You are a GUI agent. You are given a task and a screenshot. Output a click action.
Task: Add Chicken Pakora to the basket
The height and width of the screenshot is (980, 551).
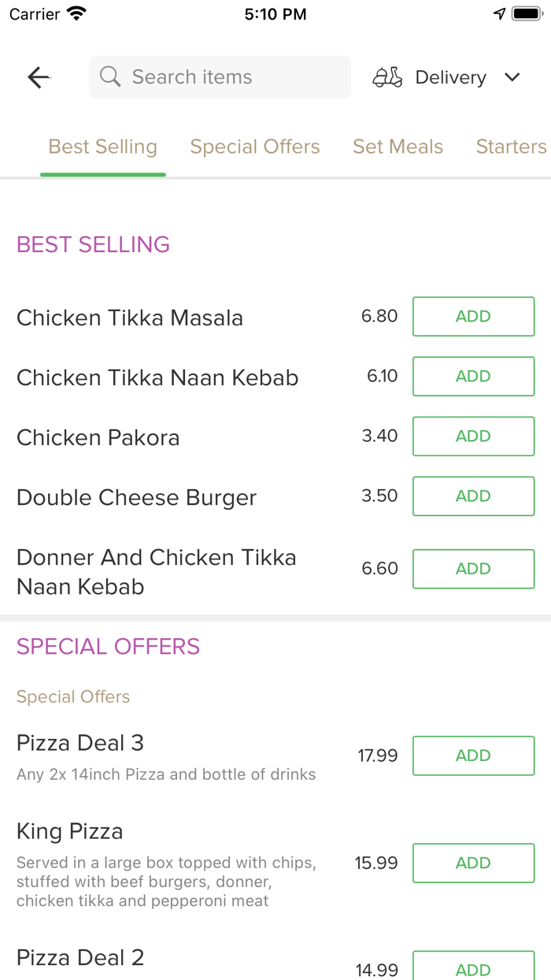473,436
